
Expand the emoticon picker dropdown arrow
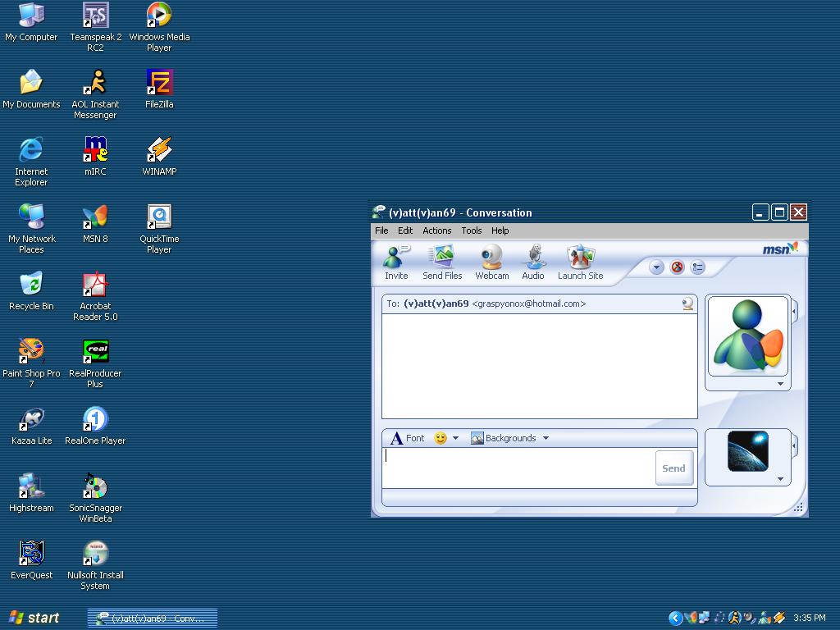pos(455,438)
